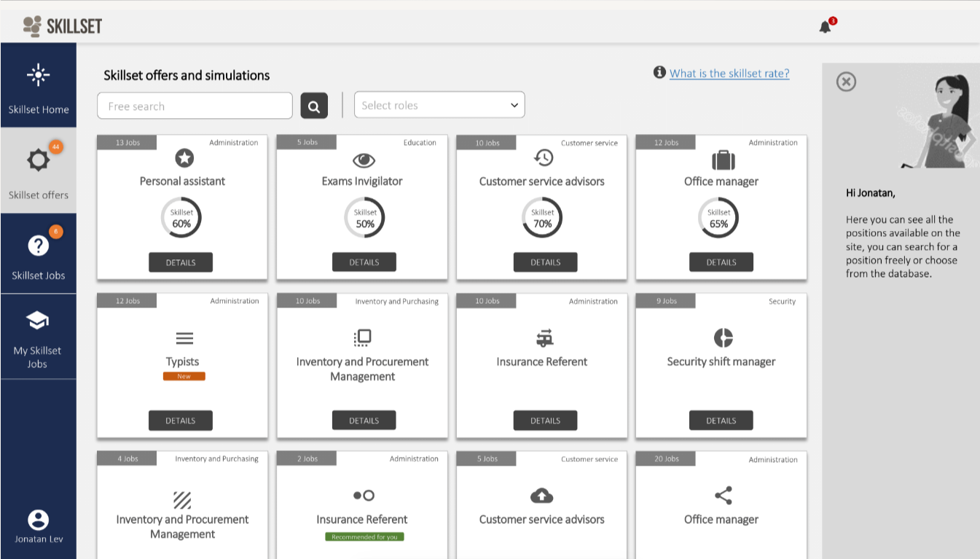The image size is (980, 559).
Task: Click the Skillset logo in header
Action: [x=62, y=26]
